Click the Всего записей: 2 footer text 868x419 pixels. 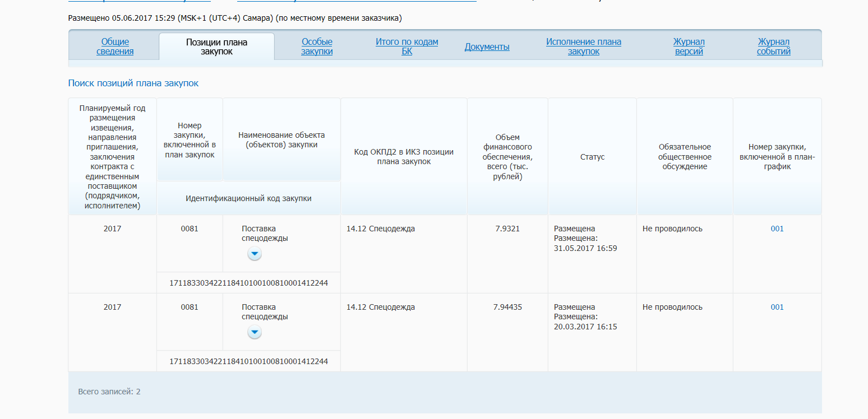(109, 392)
